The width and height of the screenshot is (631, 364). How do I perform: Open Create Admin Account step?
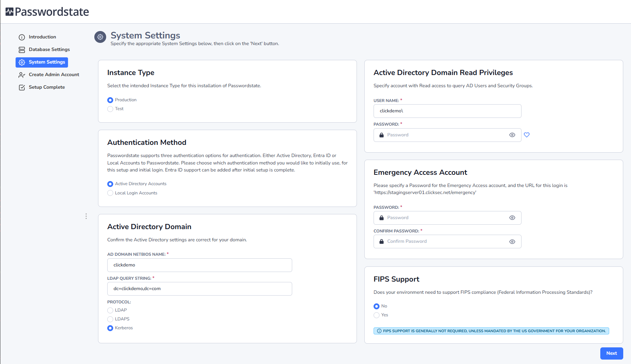coord(54,75)
